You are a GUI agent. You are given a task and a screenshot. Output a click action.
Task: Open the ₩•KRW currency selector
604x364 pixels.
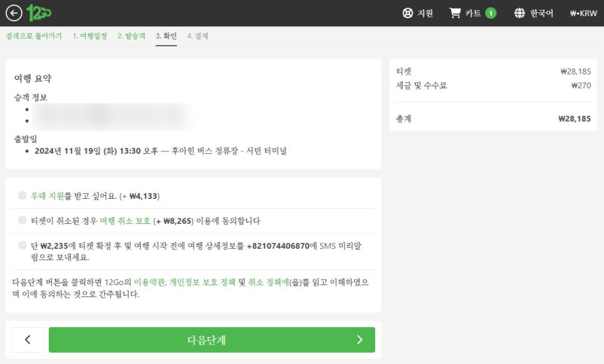583,13
